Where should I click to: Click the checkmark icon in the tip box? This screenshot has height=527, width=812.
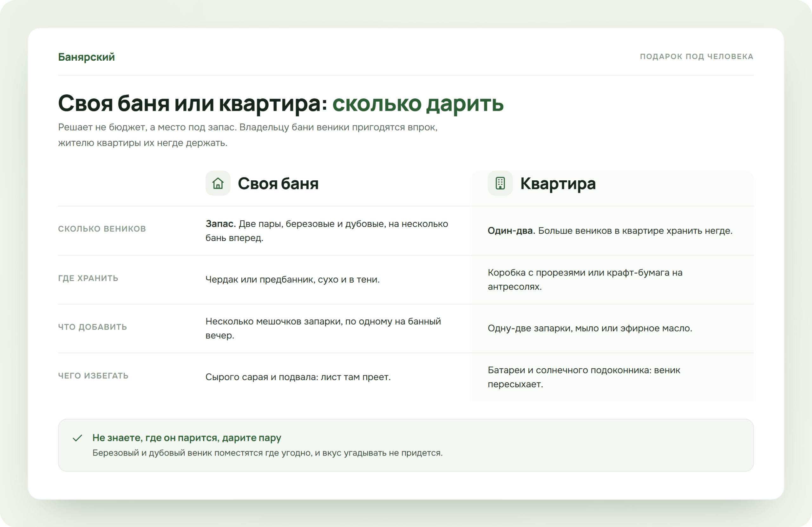(77, 438)
